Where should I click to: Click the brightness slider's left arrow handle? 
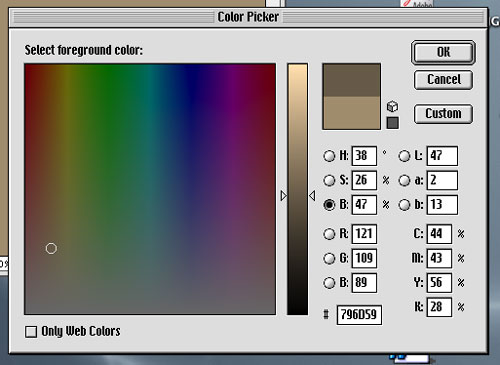pyautogui.click(x=283, y=196)
